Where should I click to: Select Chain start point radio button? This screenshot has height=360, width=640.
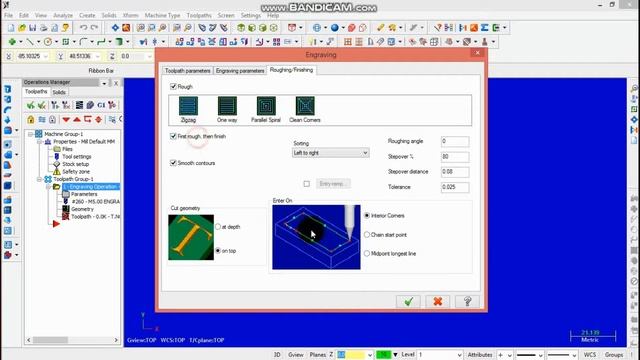tap(367, 235)
